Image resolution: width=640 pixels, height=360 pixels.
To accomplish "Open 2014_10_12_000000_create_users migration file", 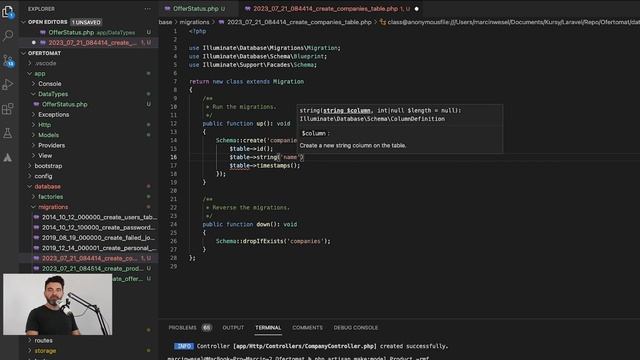I will tap(89, 217).
